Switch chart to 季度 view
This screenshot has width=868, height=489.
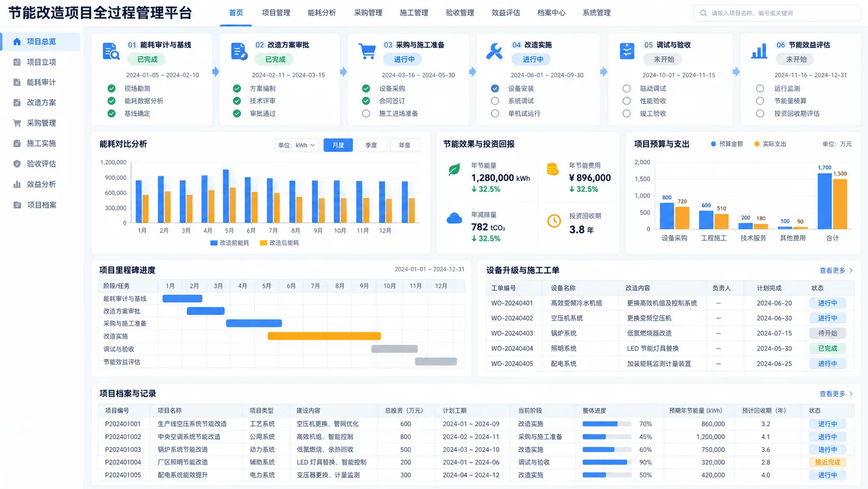pos(371,145)
